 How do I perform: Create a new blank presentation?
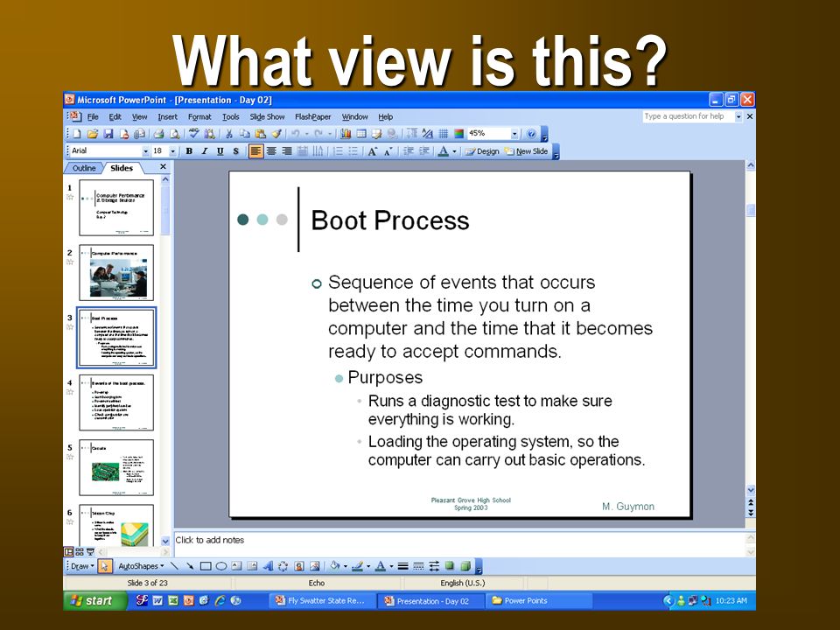point(77,133)
